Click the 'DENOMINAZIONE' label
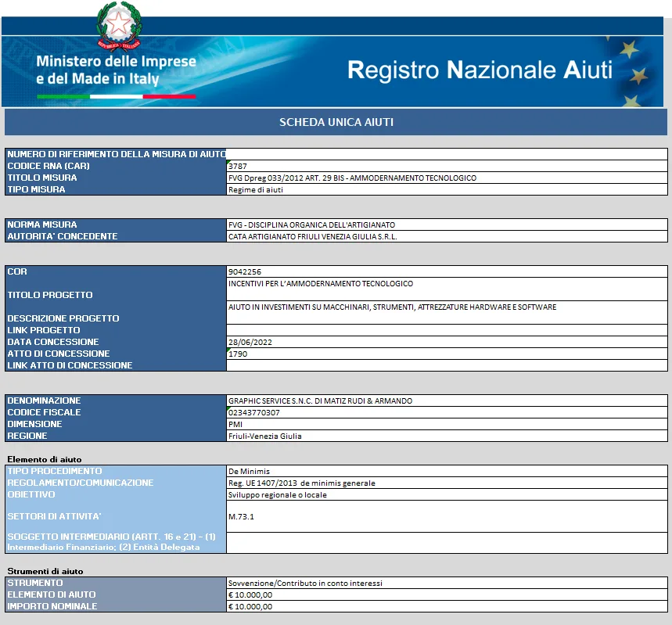 coord(44,401)
